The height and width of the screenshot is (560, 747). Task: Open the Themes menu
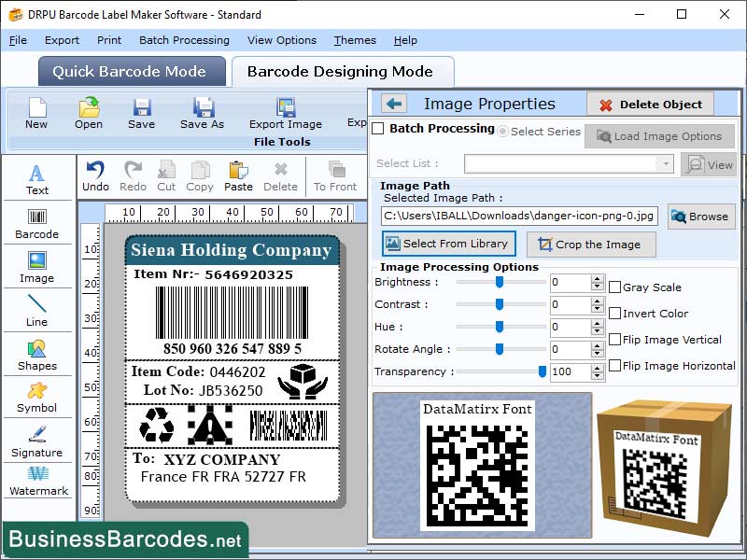click(355, 40)
